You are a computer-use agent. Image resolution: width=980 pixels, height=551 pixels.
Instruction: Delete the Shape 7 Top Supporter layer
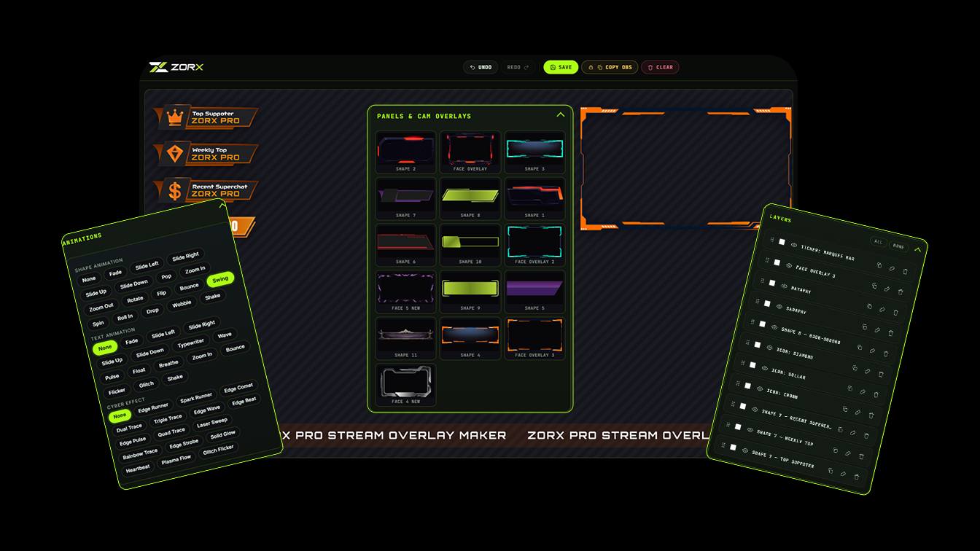pyautogui.click(x=857, y=477)
